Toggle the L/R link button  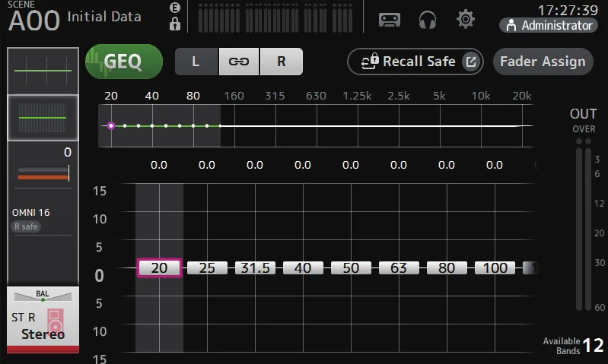[239, 62]
